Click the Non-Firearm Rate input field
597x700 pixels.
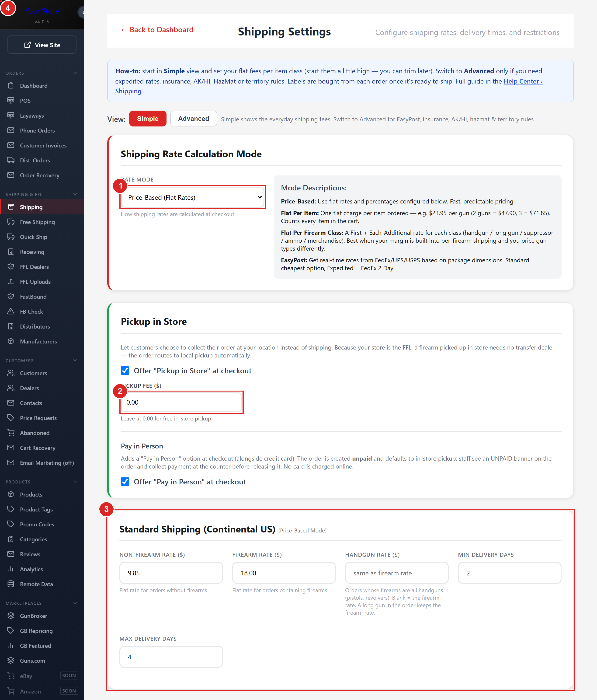pyautogui.click(x=171, y=573)
